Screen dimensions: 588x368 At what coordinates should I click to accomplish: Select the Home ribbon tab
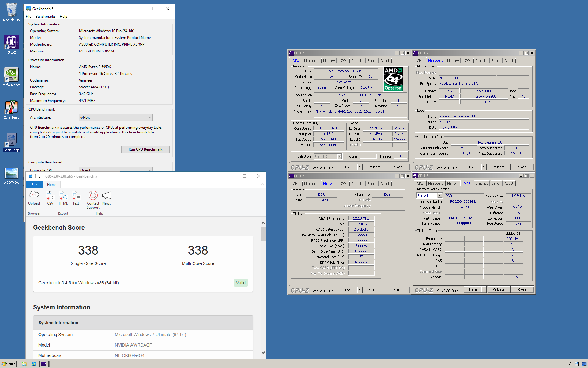(52, 185)
